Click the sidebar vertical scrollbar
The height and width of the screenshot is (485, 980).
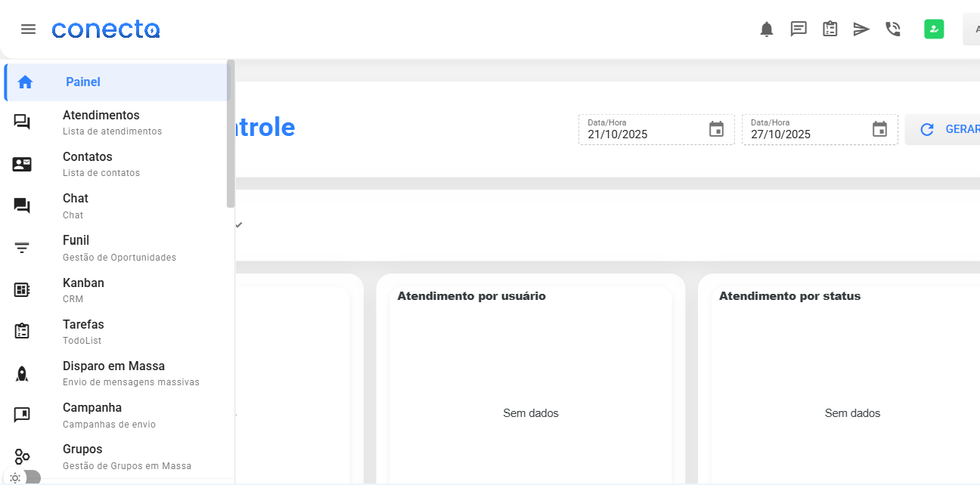pos(231,136)
